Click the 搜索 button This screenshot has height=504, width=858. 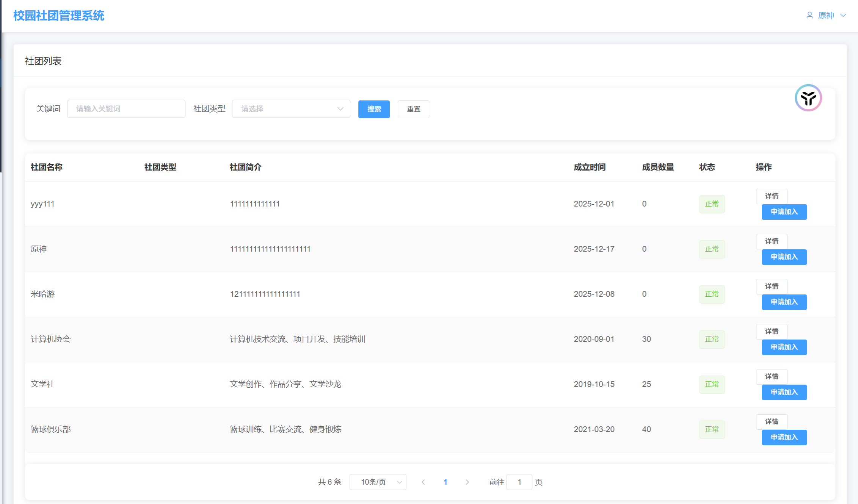[374, 109]
